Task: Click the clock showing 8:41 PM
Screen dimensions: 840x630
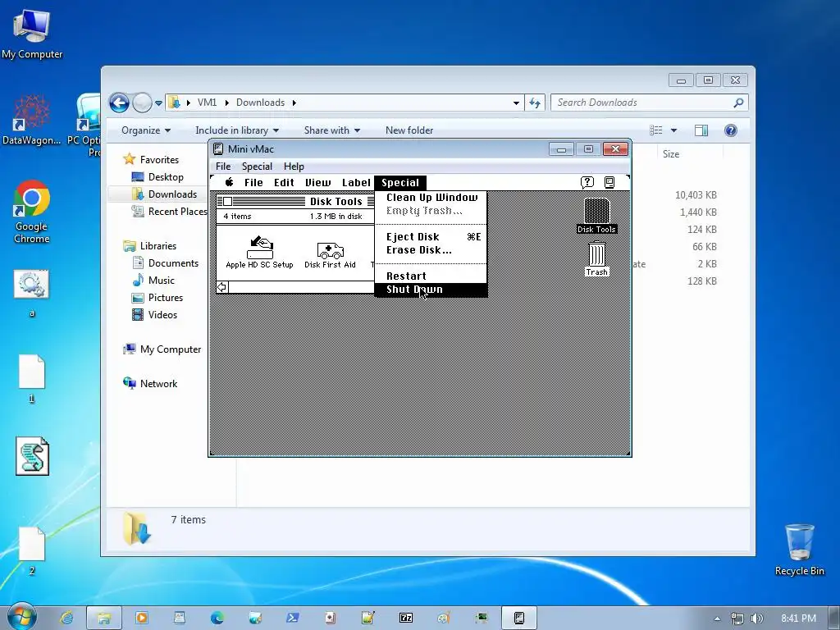Action: tap(798, 619)
